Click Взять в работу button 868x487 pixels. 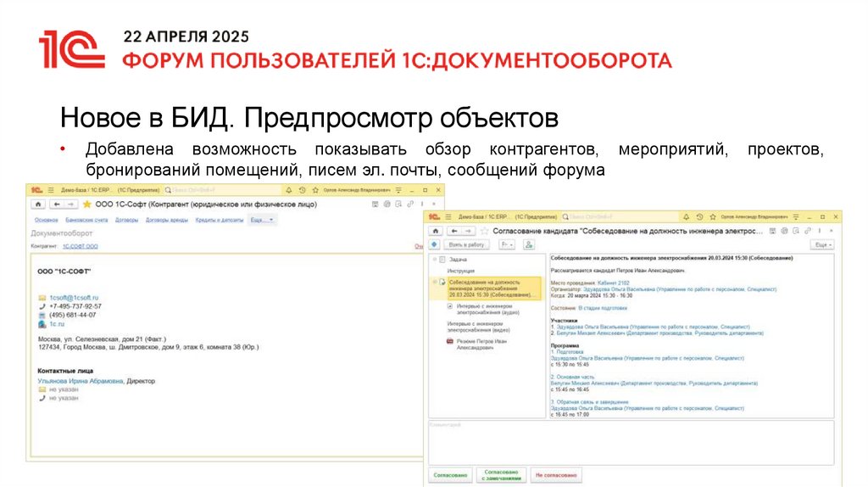tap(466, 244)
